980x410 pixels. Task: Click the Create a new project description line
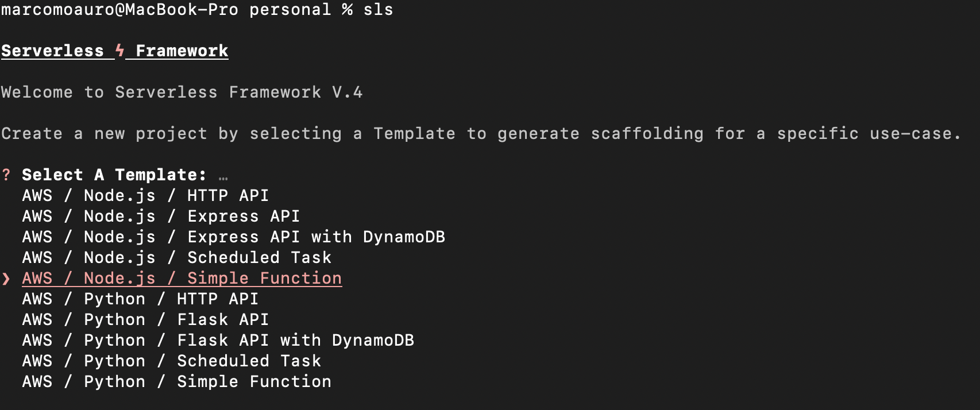(480, 134)
